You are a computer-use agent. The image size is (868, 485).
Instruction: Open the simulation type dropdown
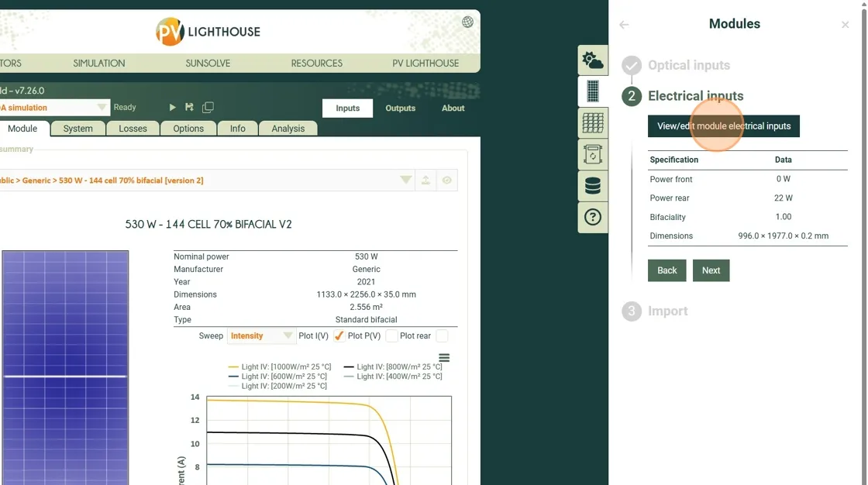[x=102, y=108]
